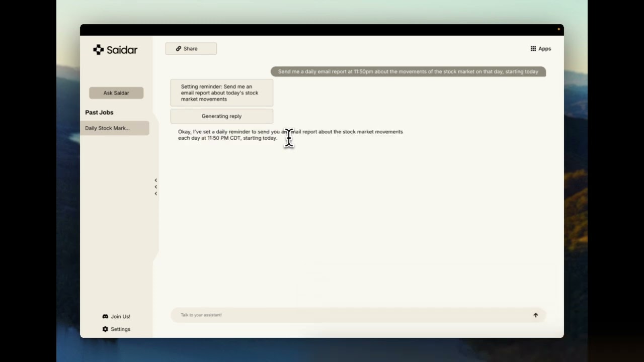Click the Saidar wordmark text
The image size is (644, 362).
click(122, 50)
